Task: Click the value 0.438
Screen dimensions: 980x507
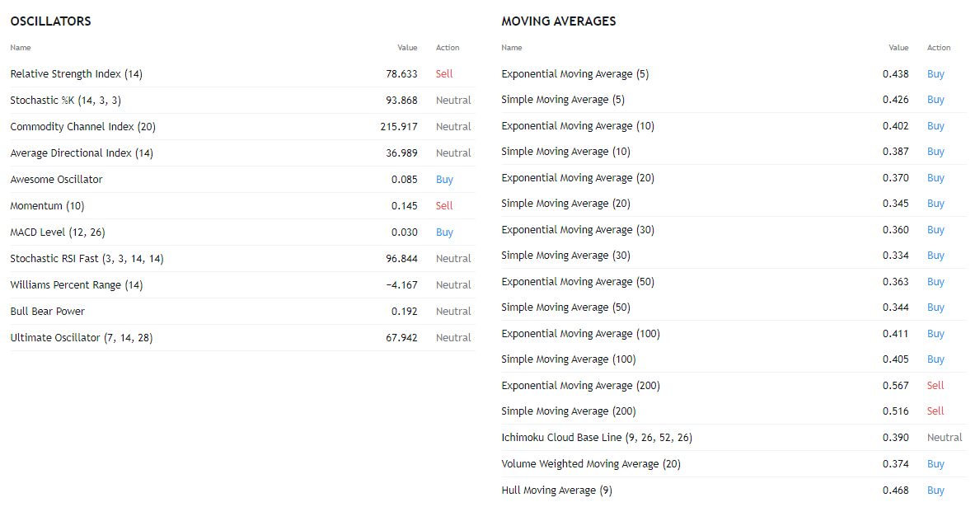Action: tap(896, 73)
